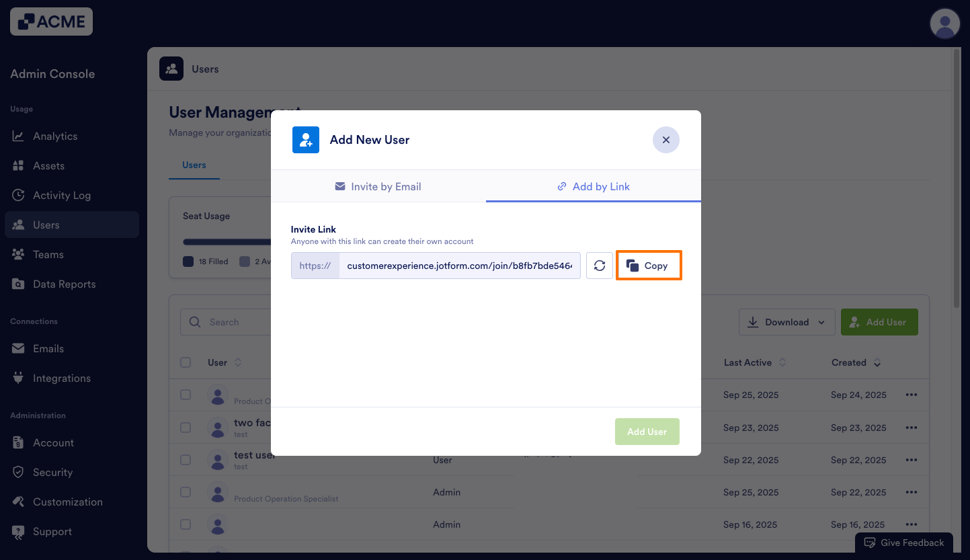
Task: Open Integrations in the sidebar
Action: pos(61,378)
